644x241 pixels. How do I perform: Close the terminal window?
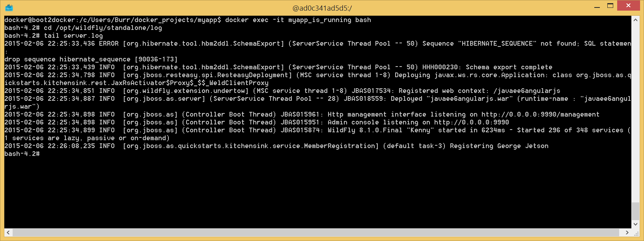(628, 6)
